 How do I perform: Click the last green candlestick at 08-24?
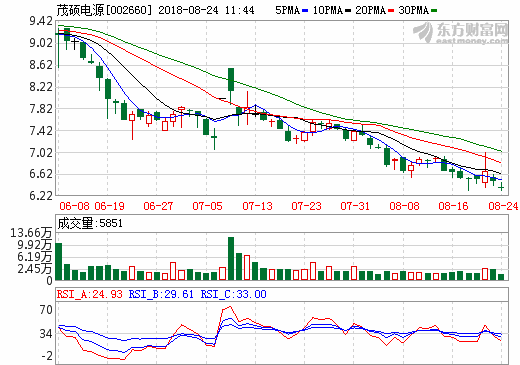coord(501,187)
